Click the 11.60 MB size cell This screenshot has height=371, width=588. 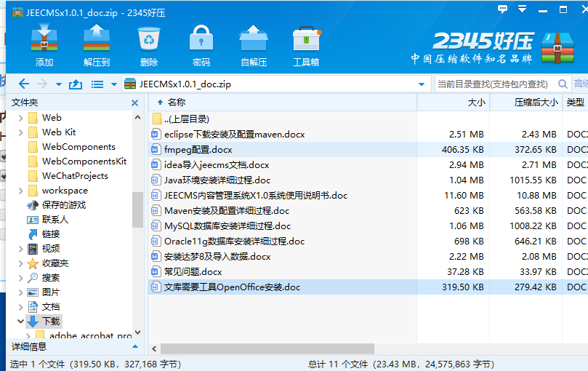tap(464, 196)
